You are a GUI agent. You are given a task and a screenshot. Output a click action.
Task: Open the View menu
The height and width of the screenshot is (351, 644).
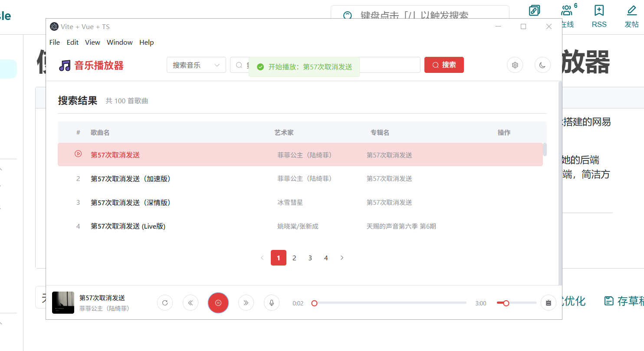(x=92, y=42)
